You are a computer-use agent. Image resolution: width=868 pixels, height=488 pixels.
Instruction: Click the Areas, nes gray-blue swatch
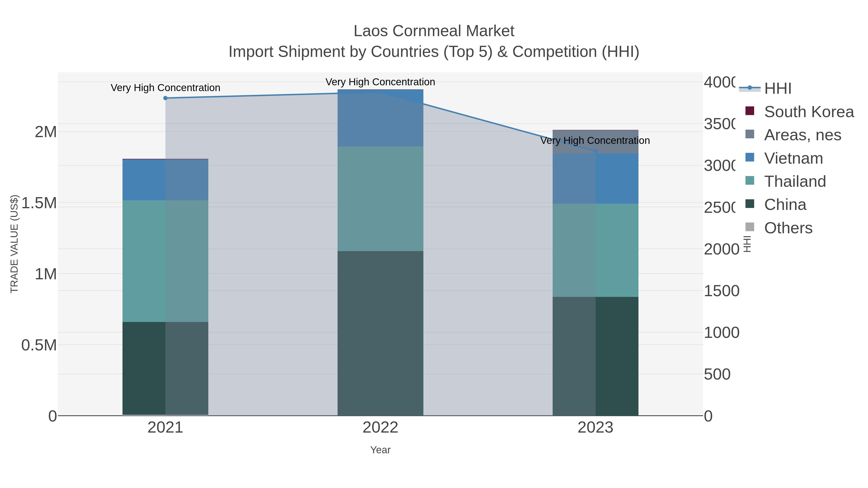pos(750,134)
